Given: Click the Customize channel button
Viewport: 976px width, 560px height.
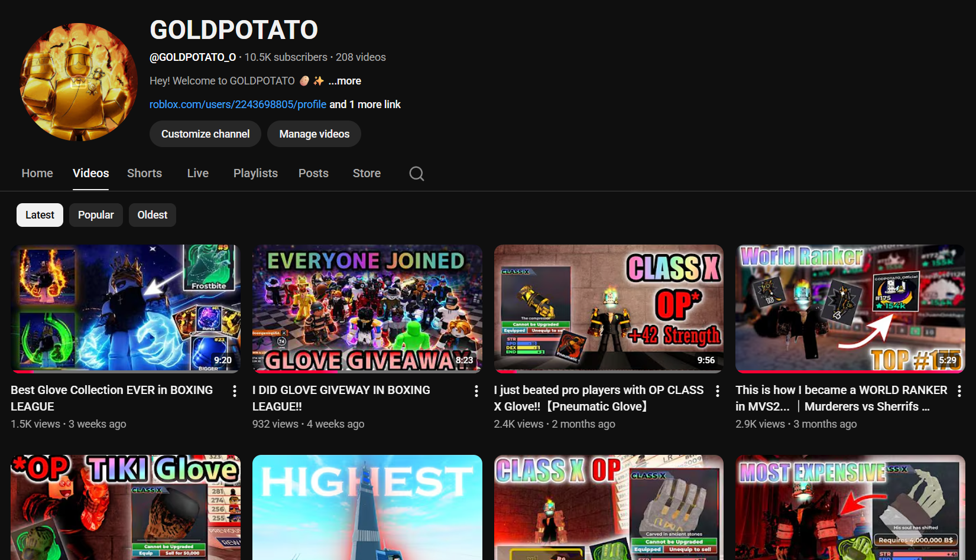Looking at the screenshot, I should click(205, 134).
